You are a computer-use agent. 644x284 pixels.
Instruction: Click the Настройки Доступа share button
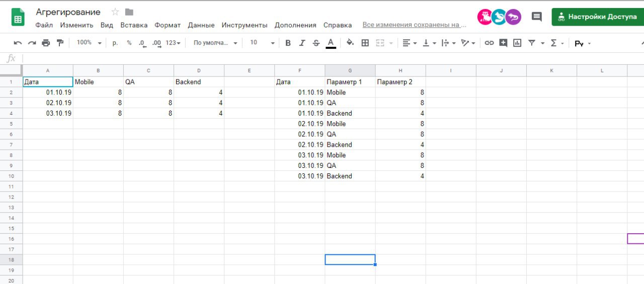coord(597,17)
